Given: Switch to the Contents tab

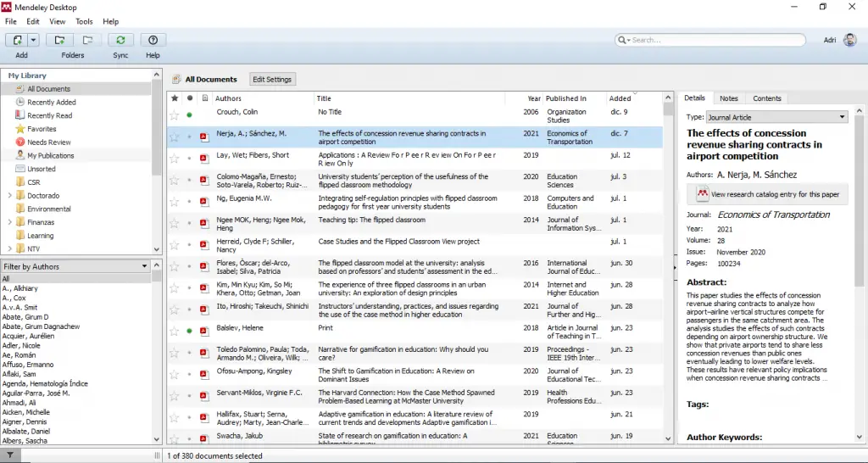Looking at the screenshot, I should [766, 98].
